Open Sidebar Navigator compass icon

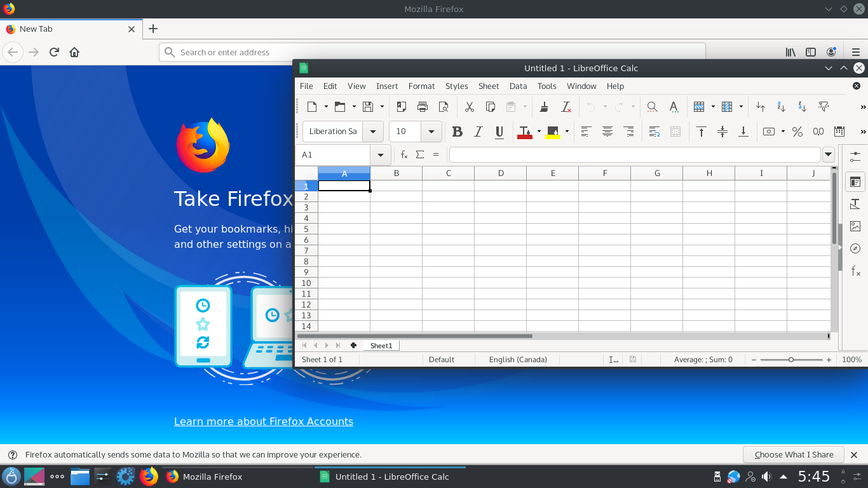[855, 248]
